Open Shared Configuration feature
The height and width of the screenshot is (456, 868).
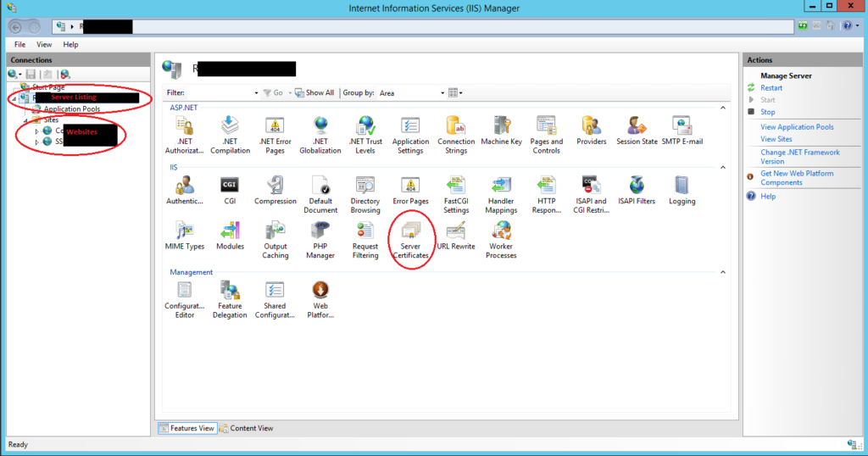[x=275, y=299]
